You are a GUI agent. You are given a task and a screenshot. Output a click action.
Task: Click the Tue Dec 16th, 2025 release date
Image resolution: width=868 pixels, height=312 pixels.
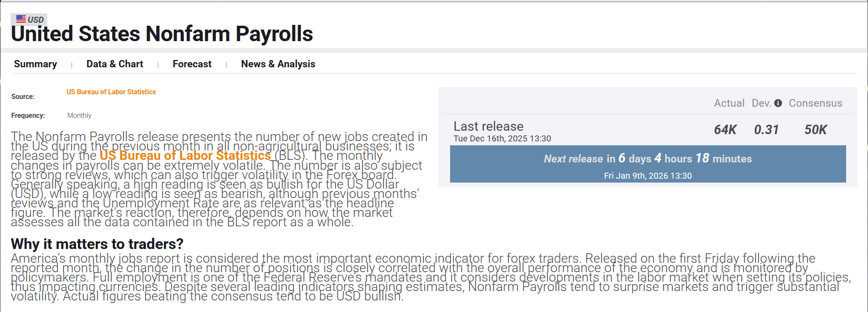coord(502,138)
